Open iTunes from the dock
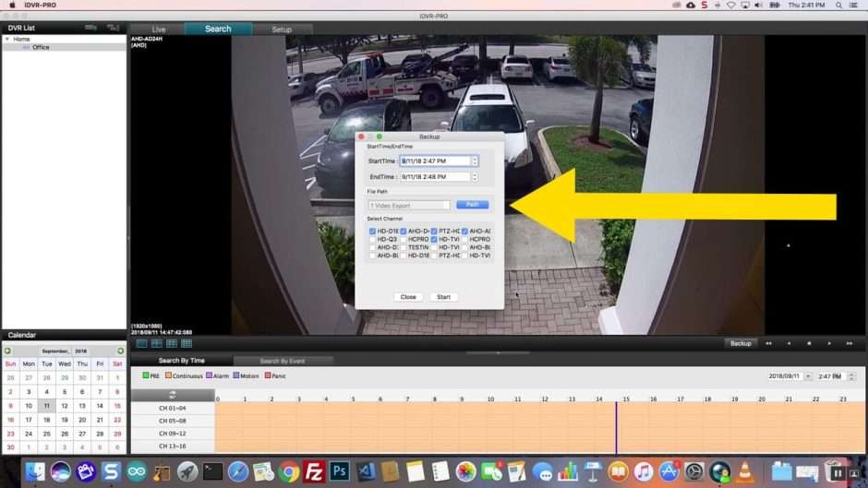Image resolution: width=868 pixels, height=488 pixels. (644, 472)
